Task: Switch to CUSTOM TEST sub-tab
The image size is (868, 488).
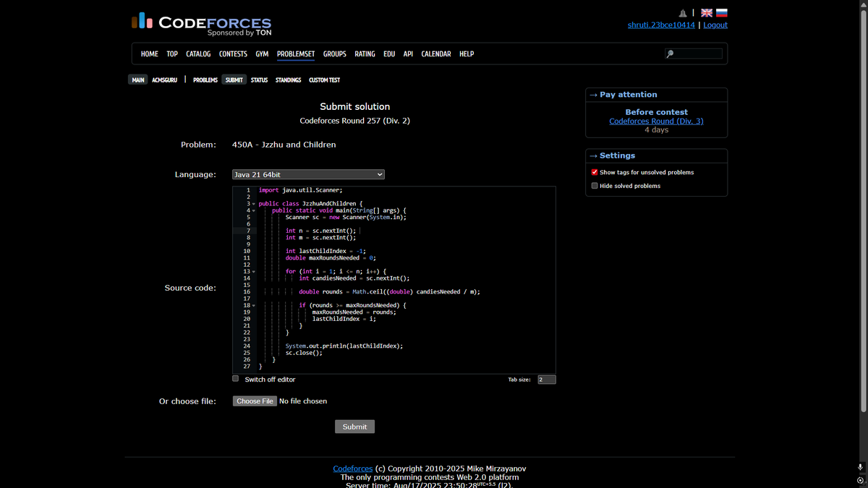Action: 324,80
